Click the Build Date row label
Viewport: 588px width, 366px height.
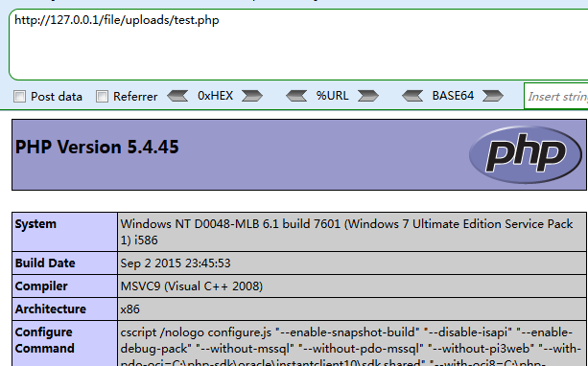(45, 263)
